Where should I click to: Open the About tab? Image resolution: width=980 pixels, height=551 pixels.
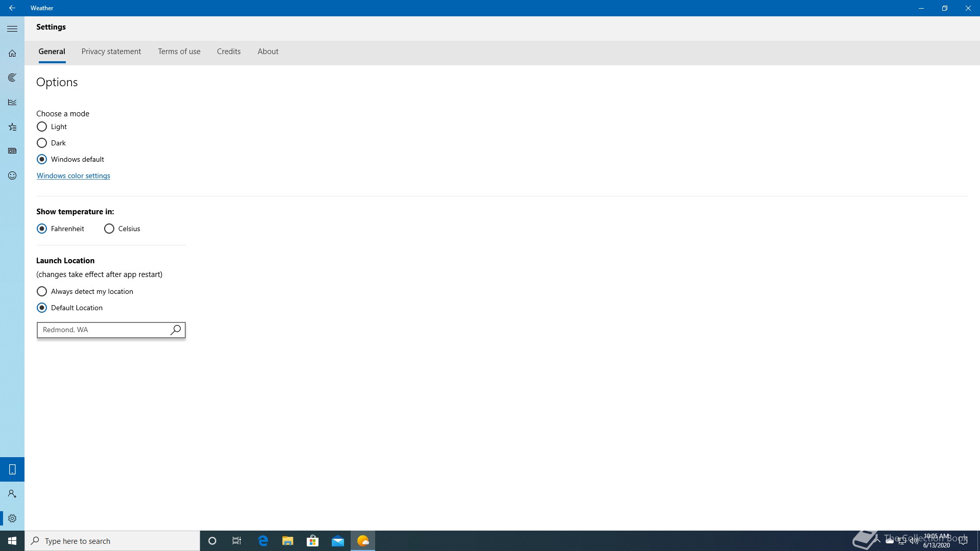tap(268, 52)
